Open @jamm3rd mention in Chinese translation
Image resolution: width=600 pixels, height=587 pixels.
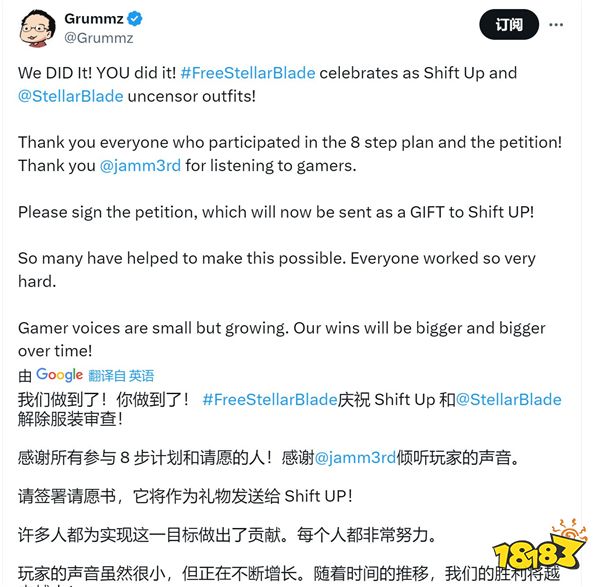355,458
